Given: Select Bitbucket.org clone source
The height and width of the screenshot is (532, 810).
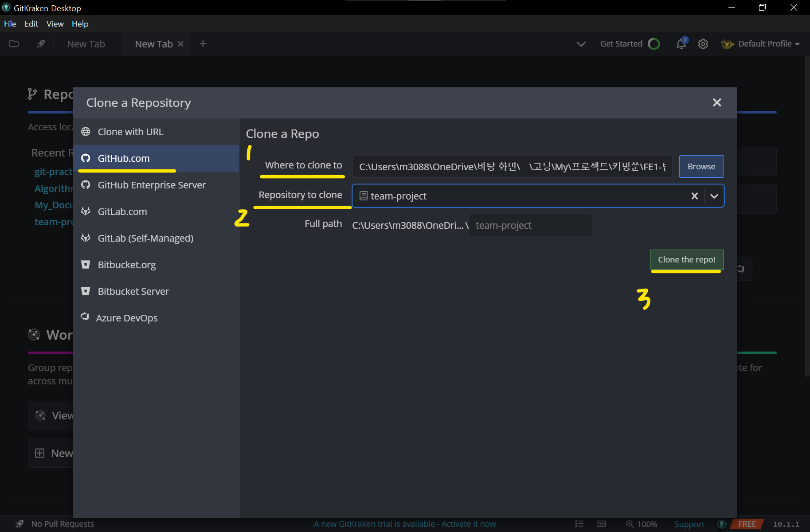Looking at the screenshot, I should point(156,265).
